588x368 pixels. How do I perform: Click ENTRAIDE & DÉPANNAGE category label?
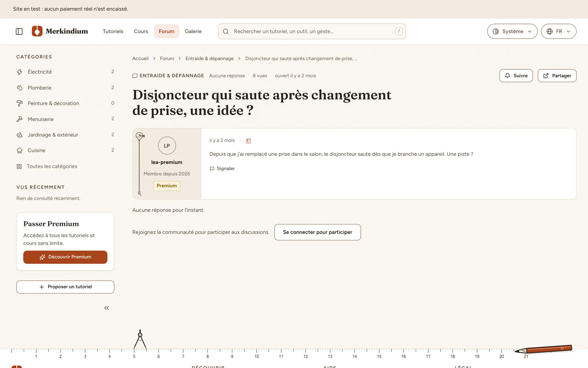pyautogui.click(x=168, y=76)
